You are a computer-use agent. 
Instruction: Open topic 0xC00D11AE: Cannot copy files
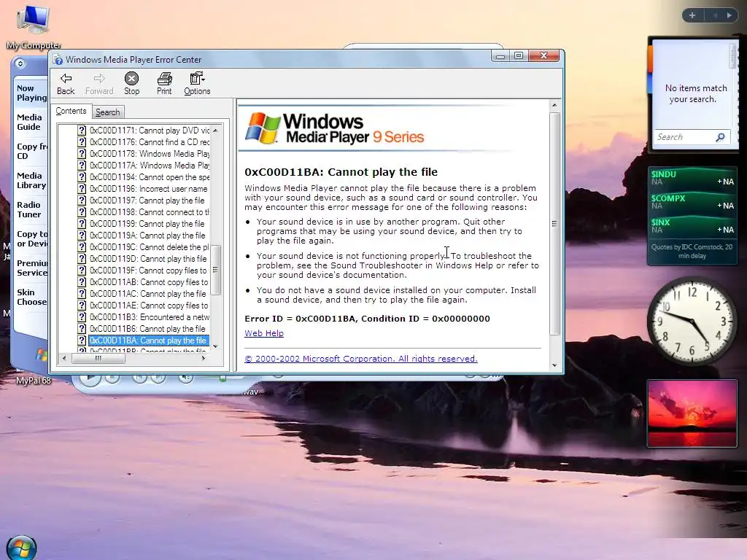(149, 306)
